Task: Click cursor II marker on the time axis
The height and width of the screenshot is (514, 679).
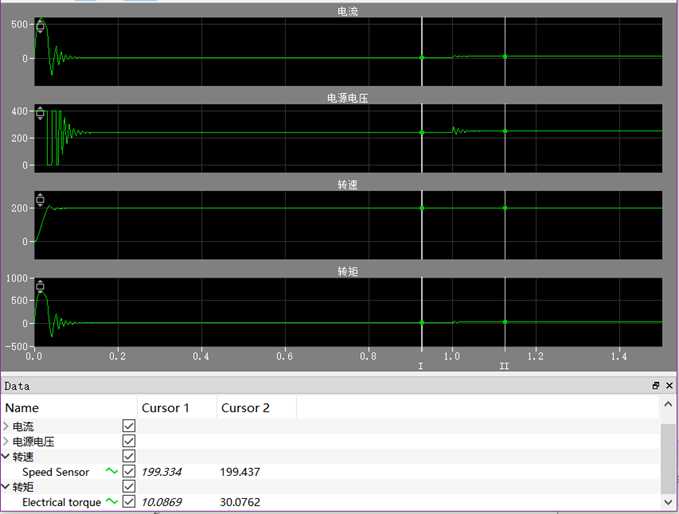Action: [504, 366]
